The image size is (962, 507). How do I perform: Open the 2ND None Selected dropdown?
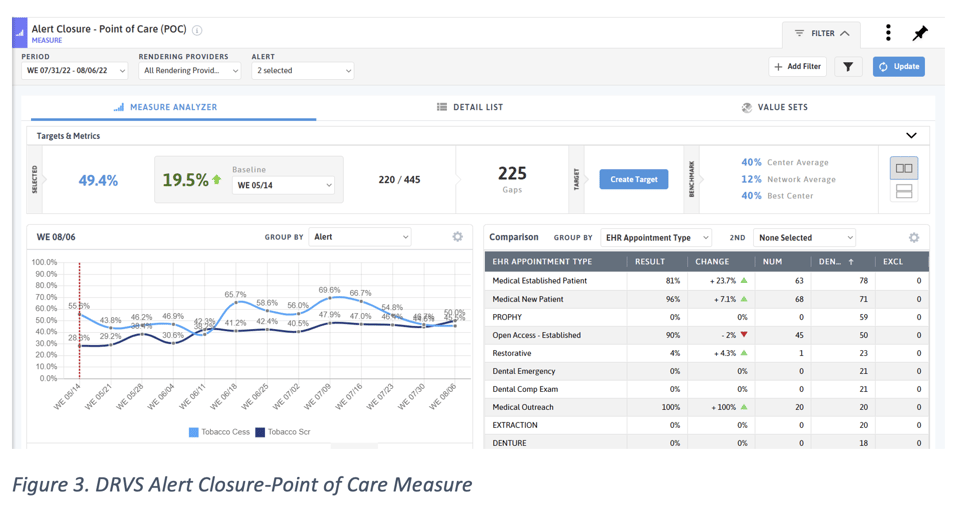coord(804,238)
